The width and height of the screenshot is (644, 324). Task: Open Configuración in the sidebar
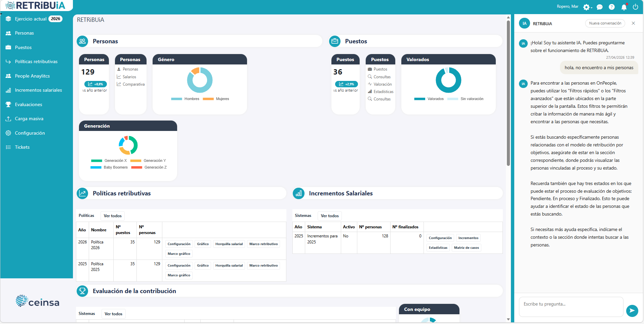(x=30, y=133)
